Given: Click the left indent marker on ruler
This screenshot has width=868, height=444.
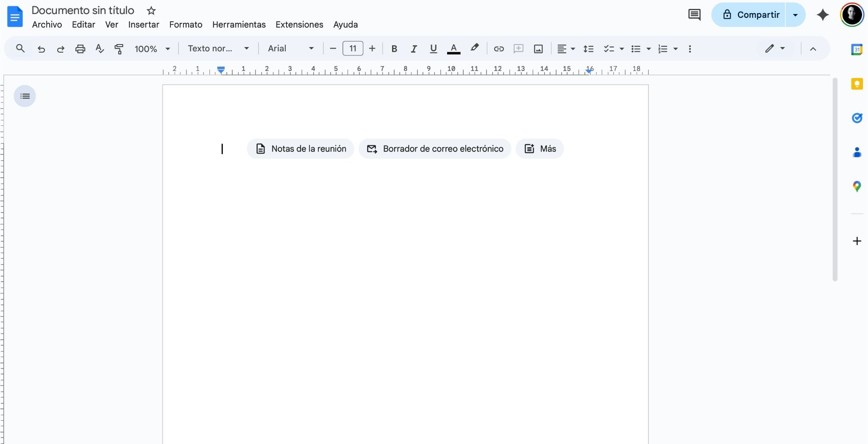Looking at the screenshot, I should click(221, 71).
